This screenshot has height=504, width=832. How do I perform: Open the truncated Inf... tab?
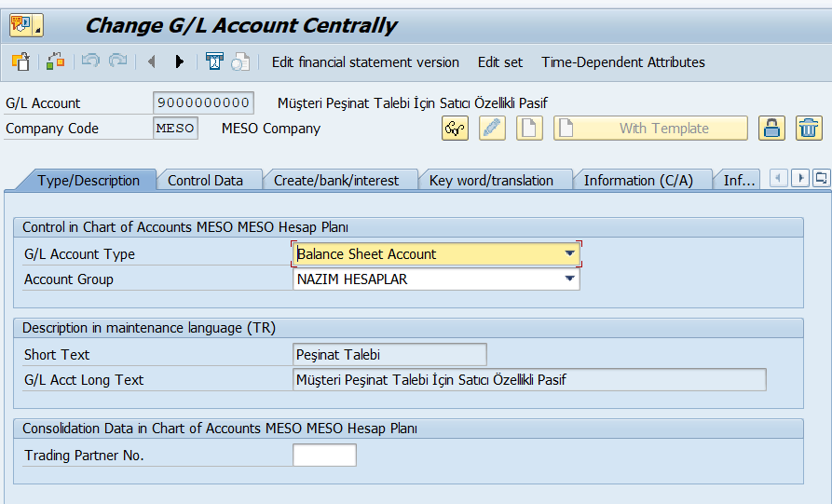tap(739, 181)
